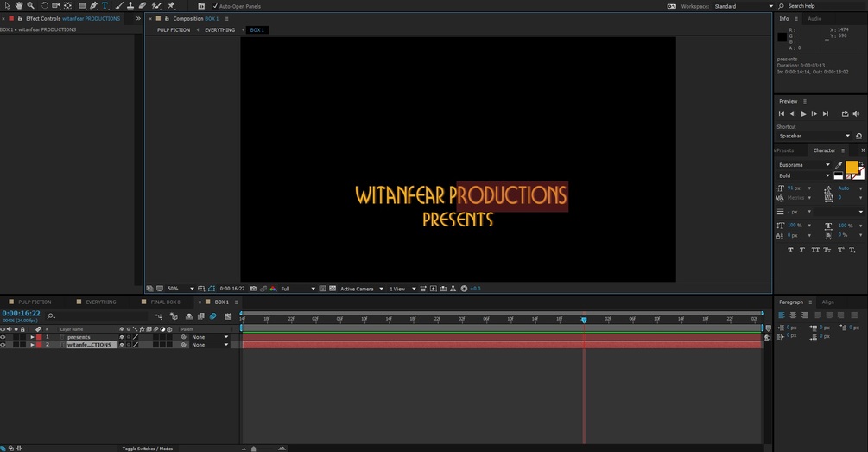Image resolution: width=868 pixels, height=452 pixels.
Task: Select the Selection arrow tool
Action: pos(7,5)
